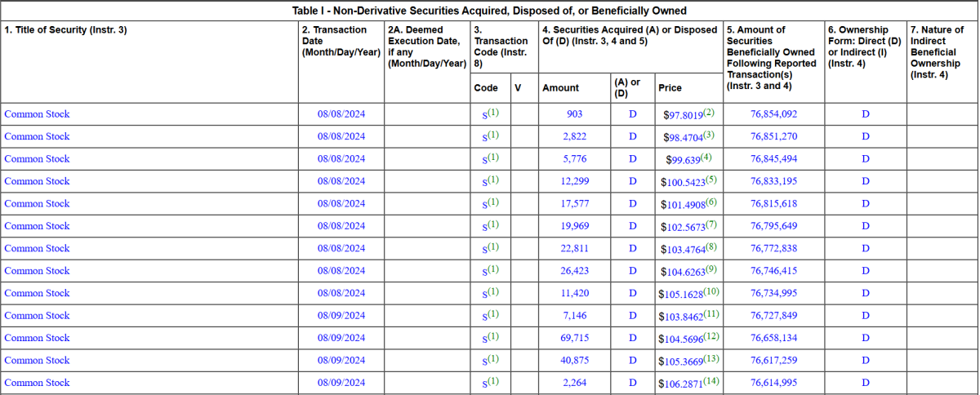Click beneficially owned value 76,727,849
This screenshot has width=980, height=395.
tap(773, 316)
